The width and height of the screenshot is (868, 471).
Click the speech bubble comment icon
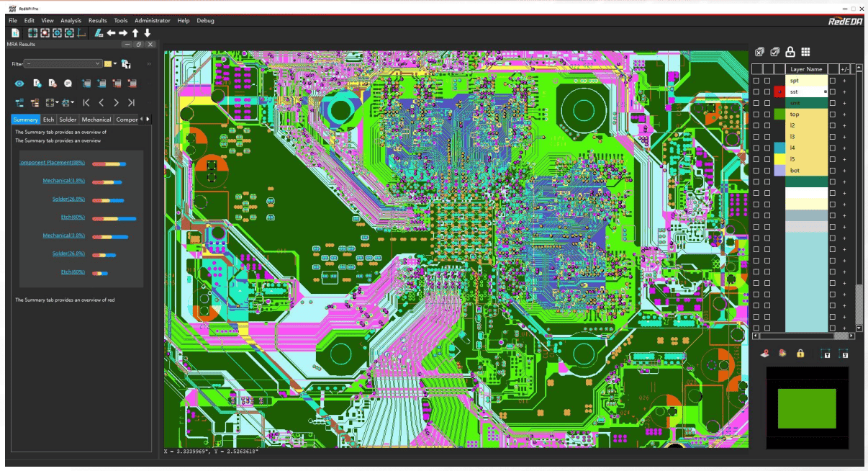click(68, 84)
